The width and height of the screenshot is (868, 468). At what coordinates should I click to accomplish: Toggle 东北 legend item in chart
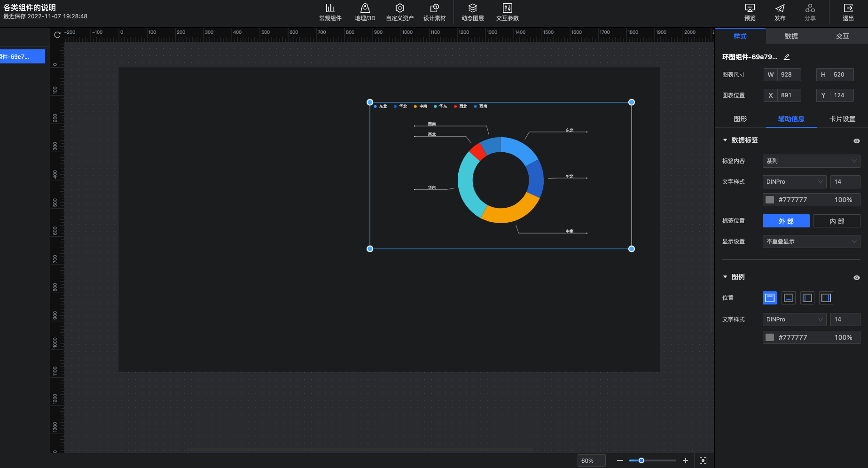(381, 107)
